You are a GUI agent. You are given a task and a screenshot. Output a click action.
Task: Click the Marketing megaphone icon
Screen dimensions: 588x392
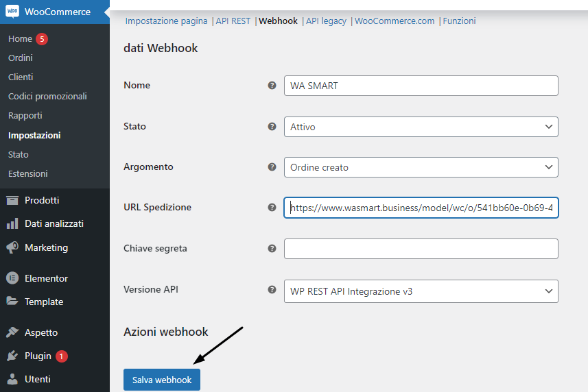12,247
